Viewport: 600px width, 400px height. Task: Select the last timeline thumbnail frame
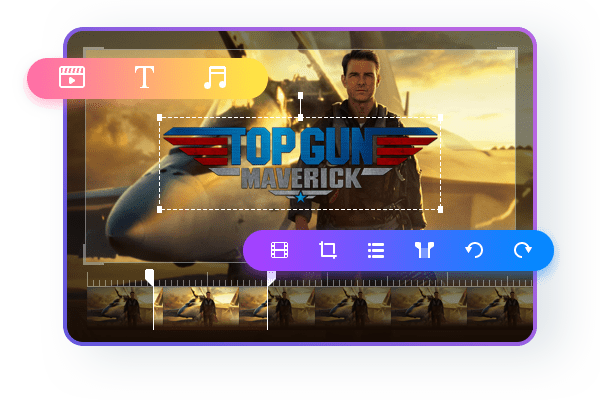coord(500,306)
